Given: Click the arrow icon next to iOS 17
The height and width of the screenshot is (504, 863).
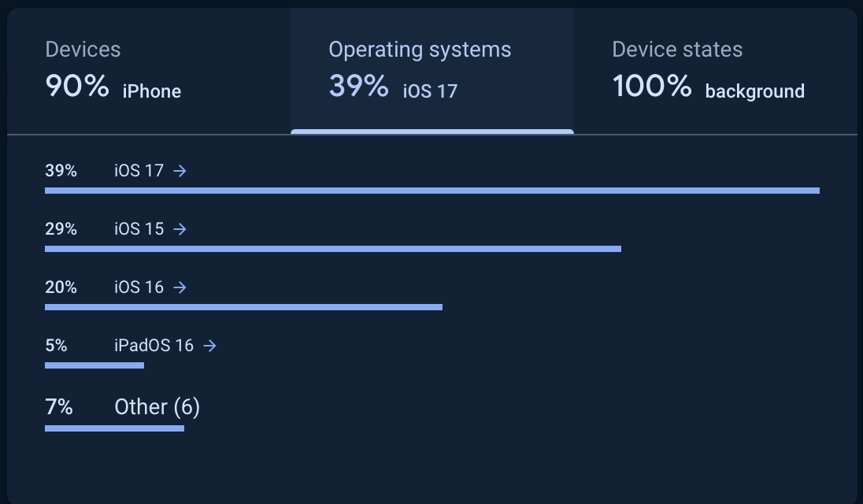Looking at the screenshot, I should (180, 171).
